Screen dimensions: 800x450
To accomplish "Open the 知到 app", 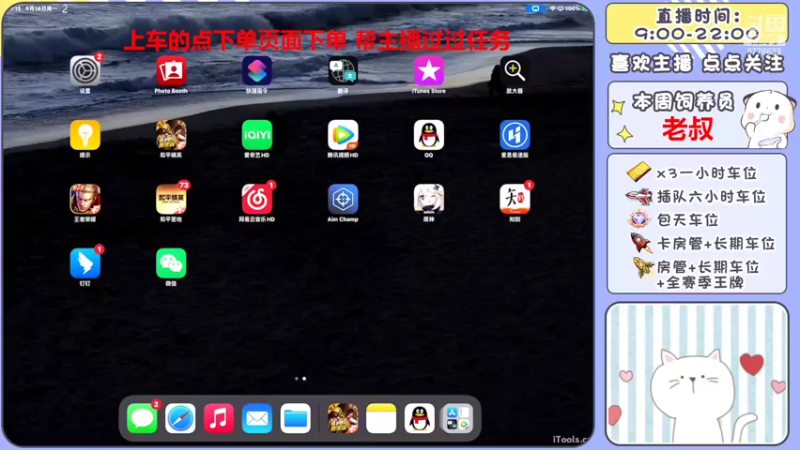I will coord(514,199).
